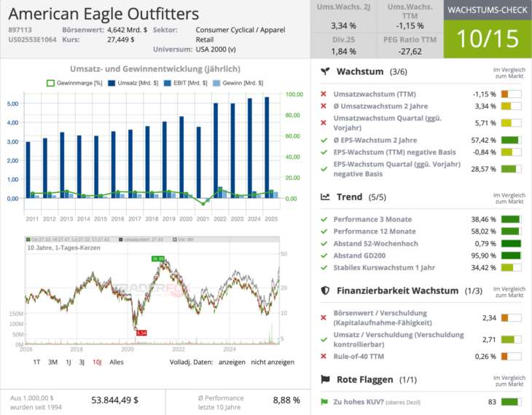The height and width of the screenshot is (415, 532).
Task: Click the WKN 897113 text
Action: tap(20, 30)
